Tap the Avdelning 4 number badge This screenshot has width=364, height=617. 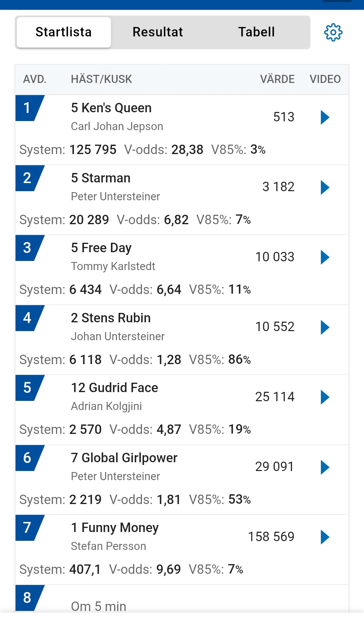click(28, 318)
